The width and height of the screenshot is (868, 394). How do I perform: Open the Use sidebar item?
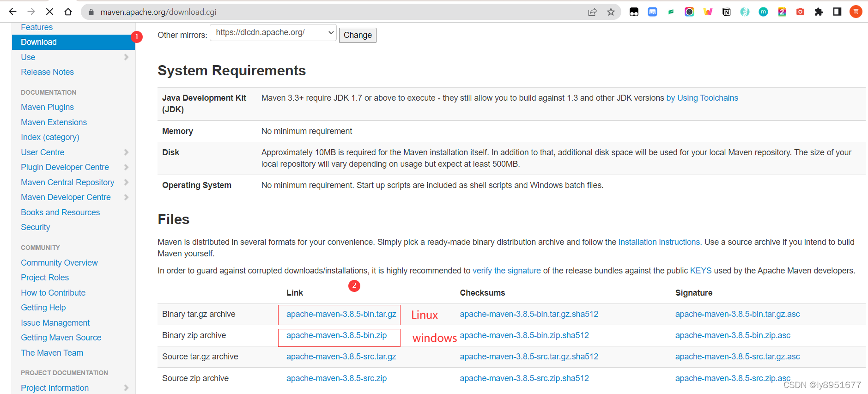tap(28, 57)
